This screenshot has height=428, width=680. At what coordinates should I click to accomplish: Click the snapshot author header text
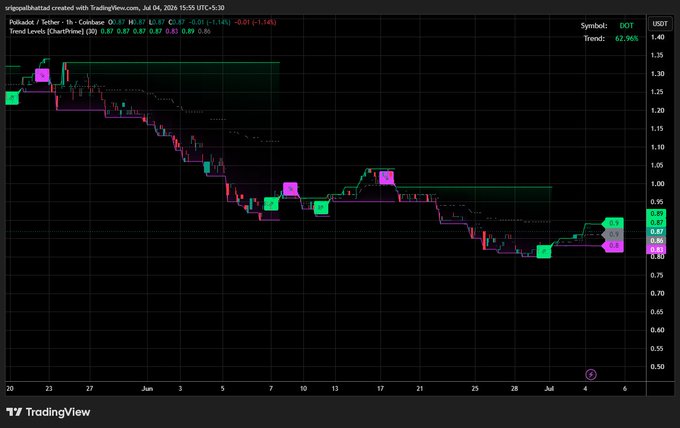(115, 8)
